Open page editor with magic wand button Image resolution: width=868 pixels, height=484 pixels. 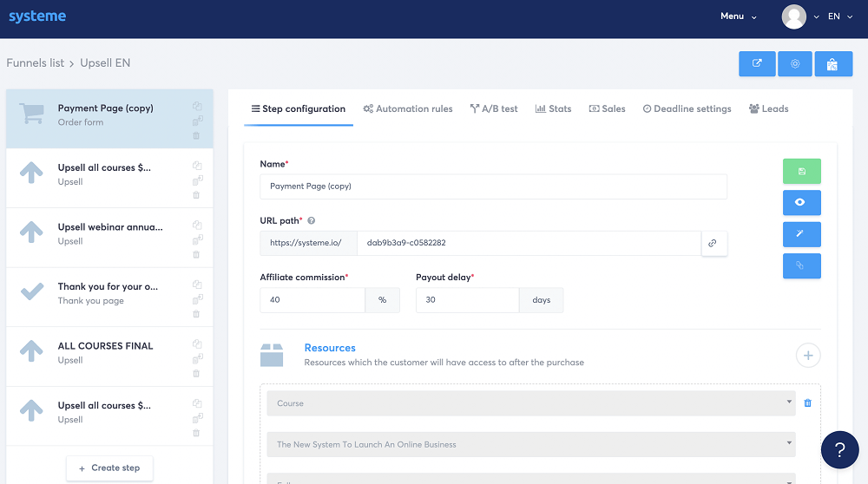click(801, 234)
